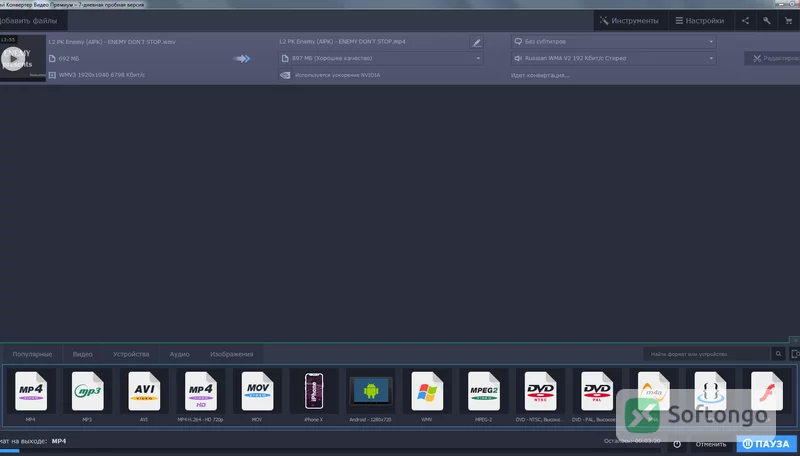Screen dimensions: 800x456
Task: Pick the Android 1280x720 preset
Action: click(371, 391)
